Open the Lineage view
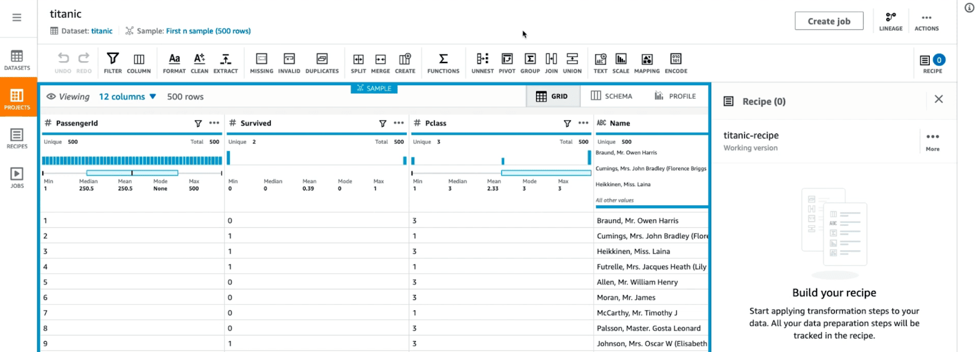This screenshot has width=980, height=352. point(891,21)
